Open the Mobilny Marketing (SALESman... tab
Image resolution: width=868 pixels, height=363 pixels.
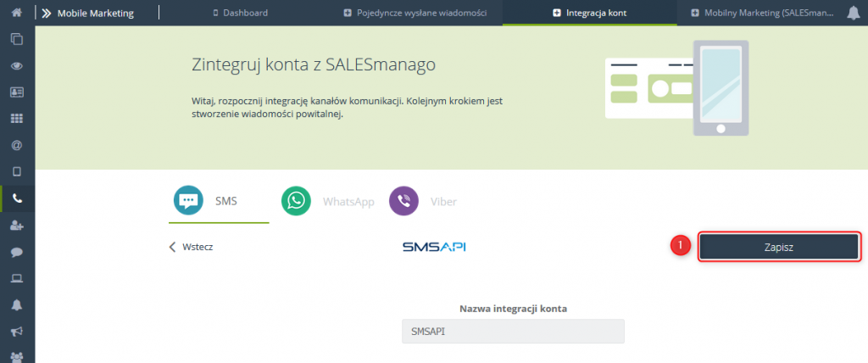pos(763,13)
